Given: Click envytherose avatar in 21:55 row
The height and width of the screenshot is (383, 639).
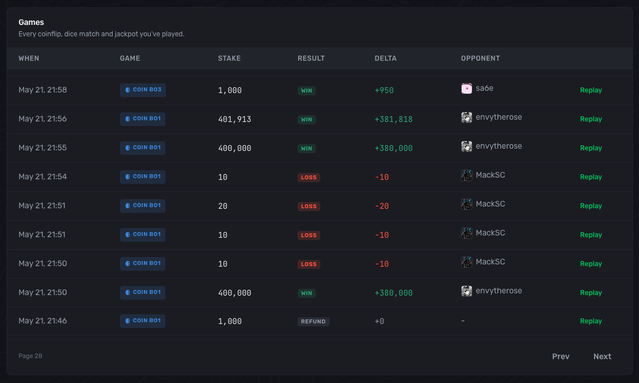Looking at the screenshot, I should pyautogui.click(x=466, y=146).
